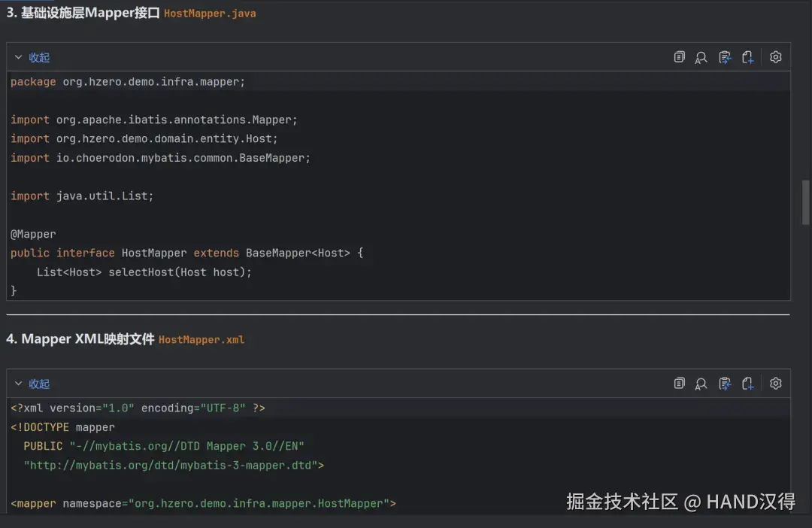Click 收起 label on XML code block
This screenshot has height=528, width=812.
[x=39, y=384]
